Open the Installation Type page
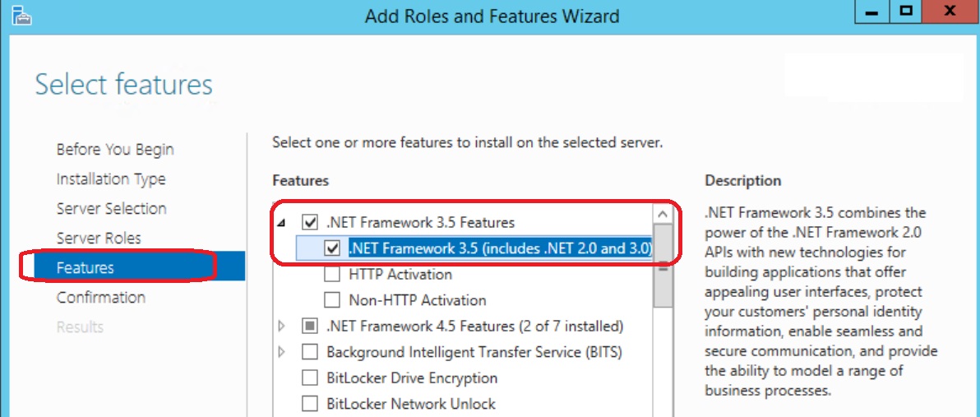The width and height of the screenshot is (980, 417). (111, 179)
